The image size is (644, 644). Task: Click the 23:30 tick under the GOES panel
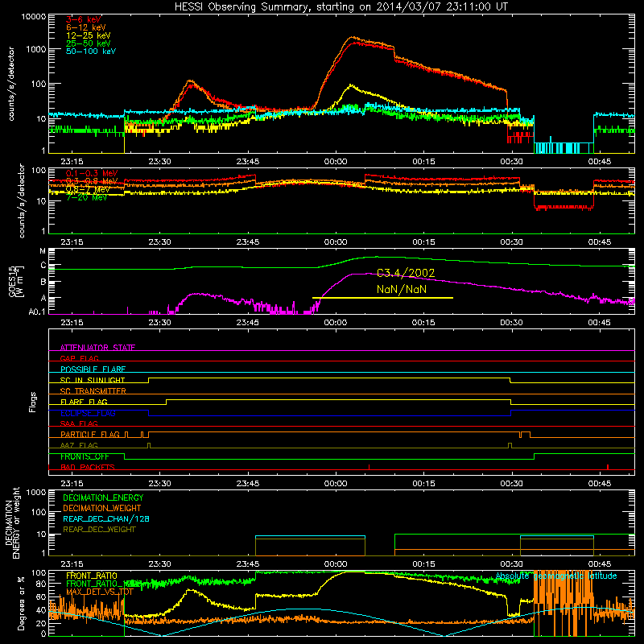click(159, 323)
